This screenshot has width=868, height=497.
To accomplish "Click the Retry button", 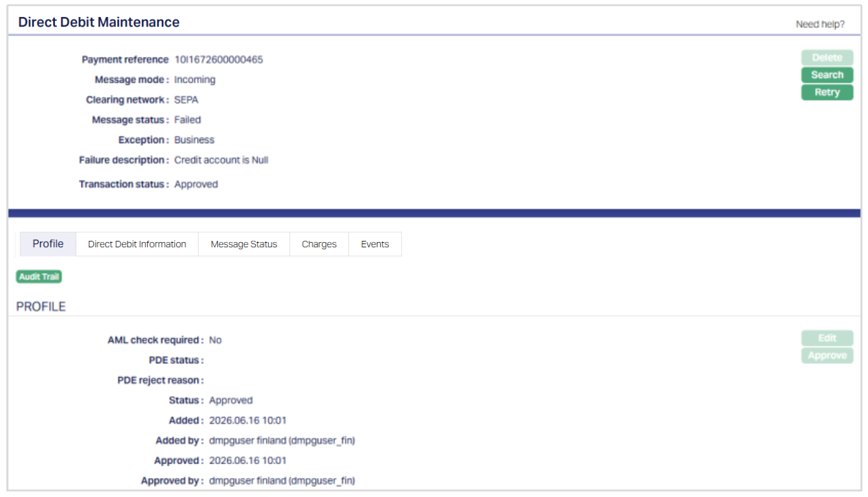I will coord(827,93).
